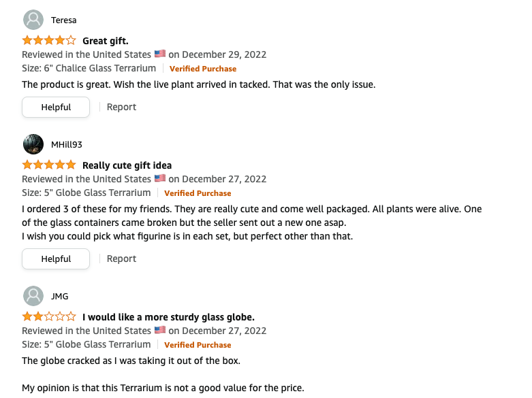The width and height of the screenshot is (532, 398).
Task: Click Teresa's default profile avatar
Action: pos(33,20)
